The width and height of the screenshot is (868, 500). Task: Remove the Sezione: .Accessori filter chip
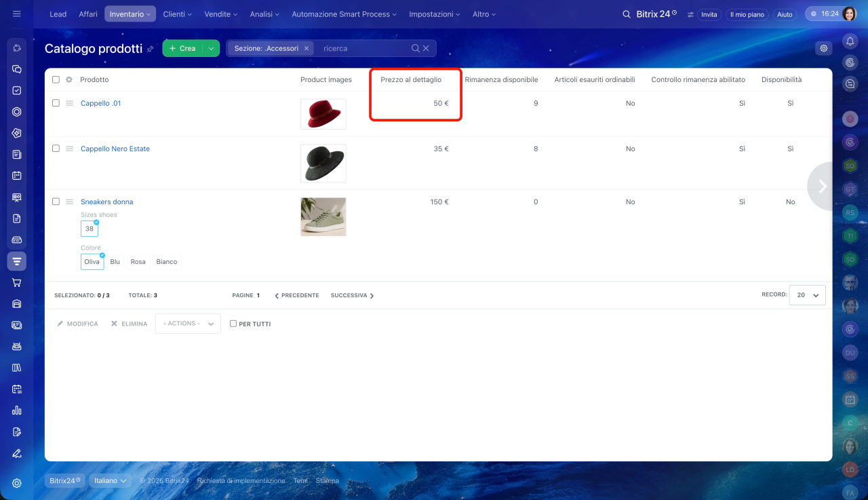pyautogui.click(x=307, y=48)
